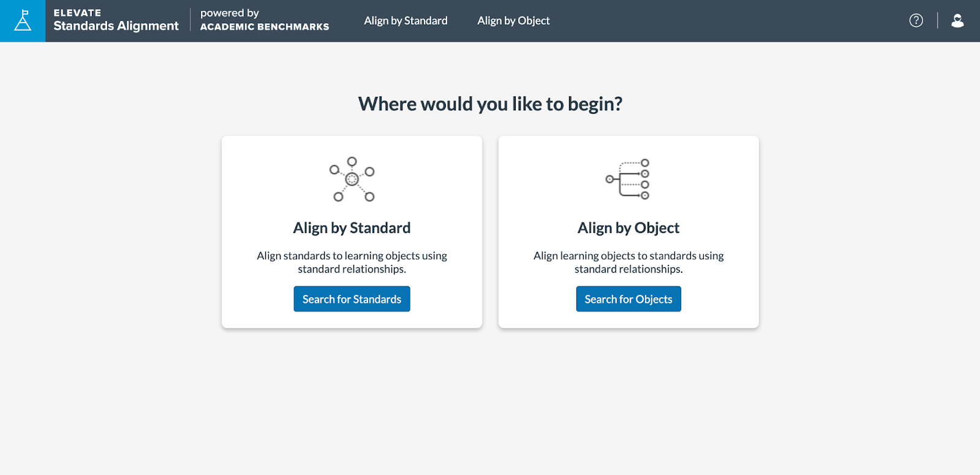This screenshot has height=475, width=980.
Task: Click the center node of the standards icon
Action: [352, 179]
